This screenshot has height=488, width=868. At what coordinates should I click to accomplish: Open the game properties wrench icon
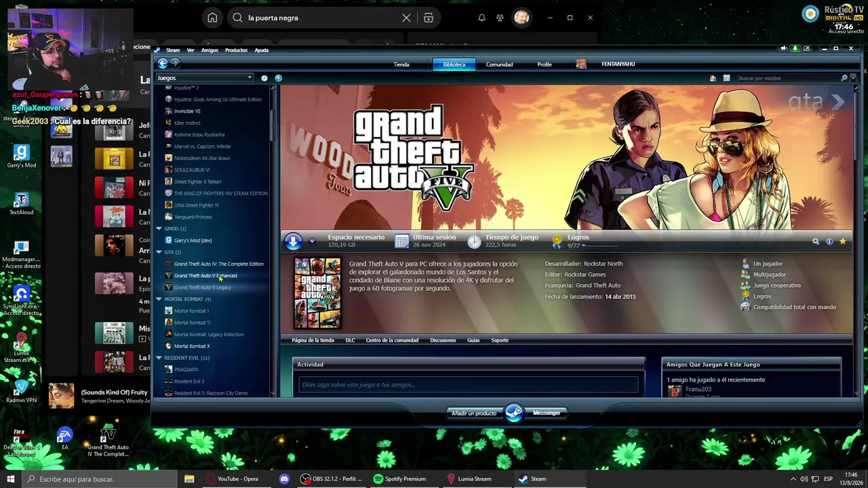click(816, 241)
